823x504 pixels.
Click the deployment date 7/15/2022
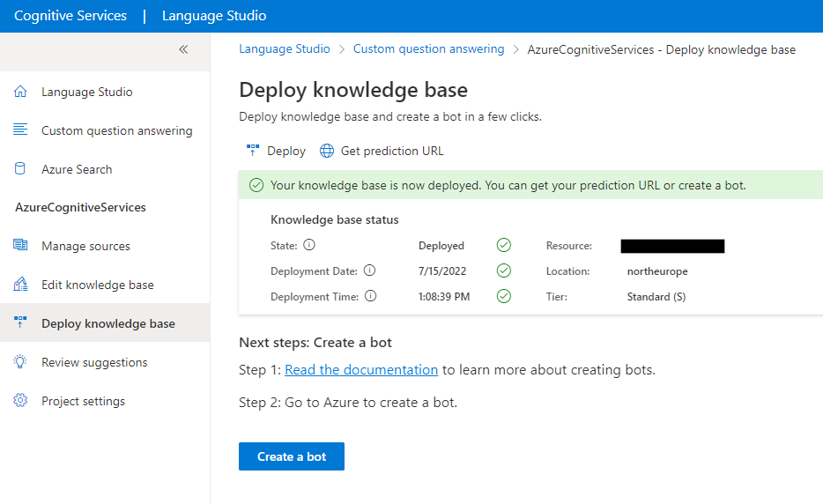click(442, 271)
